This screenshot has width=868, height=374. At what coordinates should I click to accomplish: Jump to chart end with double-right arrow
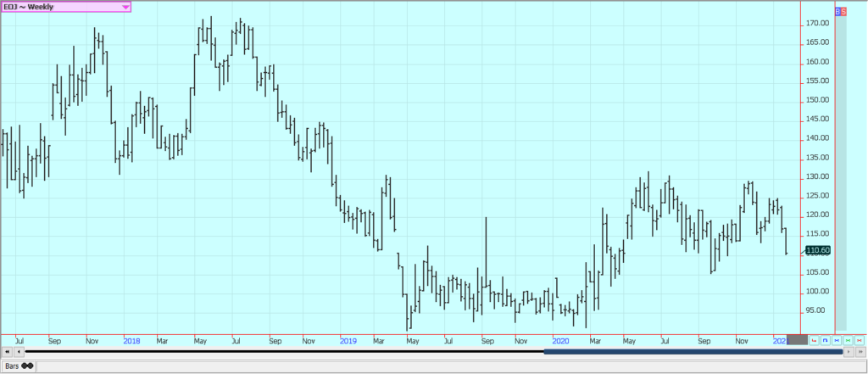coord(860,351)
